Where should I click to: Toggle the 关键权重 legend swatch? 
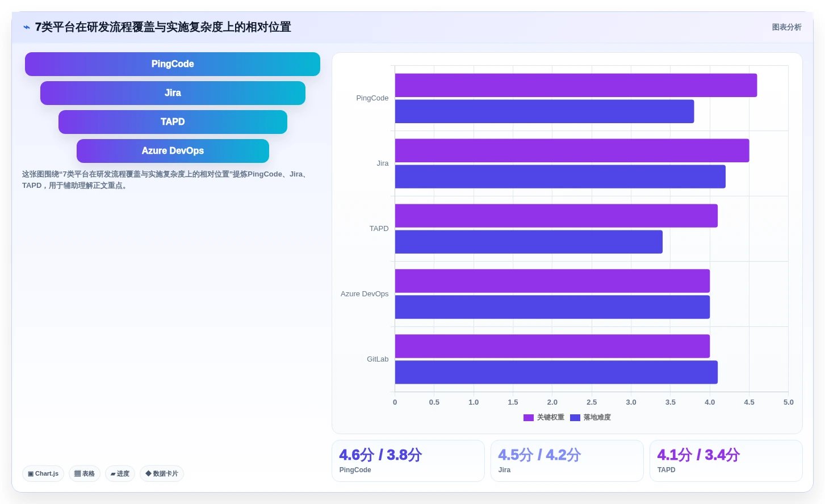point(529,418)
